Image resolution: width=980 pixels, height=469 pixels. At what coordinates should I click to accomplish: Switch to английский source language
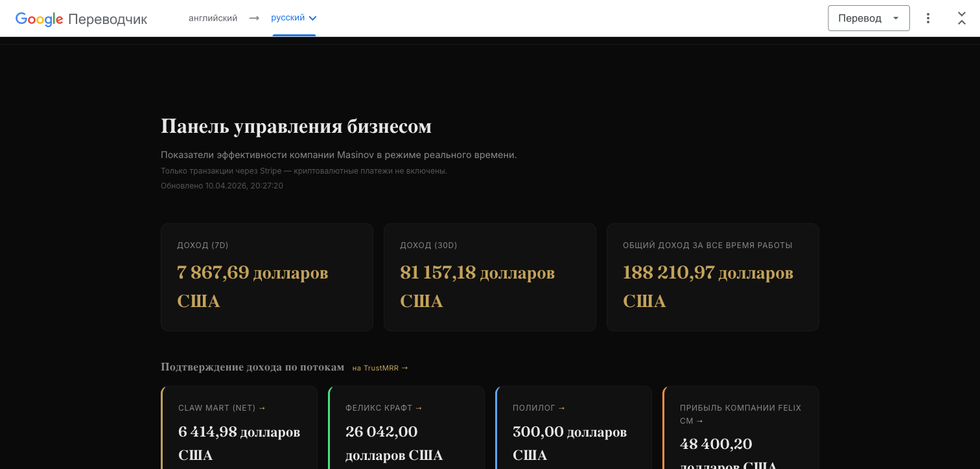click(213, 18)
